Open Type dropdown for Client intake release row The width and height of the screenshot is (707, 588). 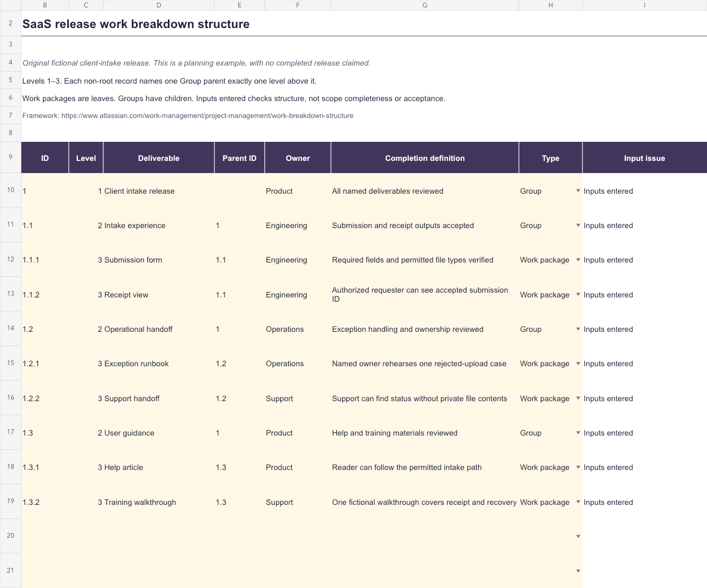pyautogui.click(x=578, y=191)
